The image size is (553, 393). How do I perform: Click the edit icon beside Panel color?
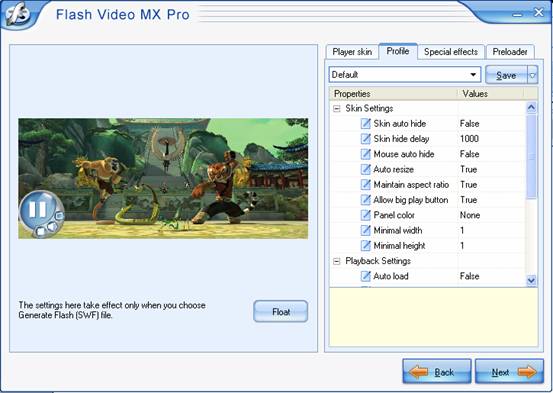coord(366,215)
